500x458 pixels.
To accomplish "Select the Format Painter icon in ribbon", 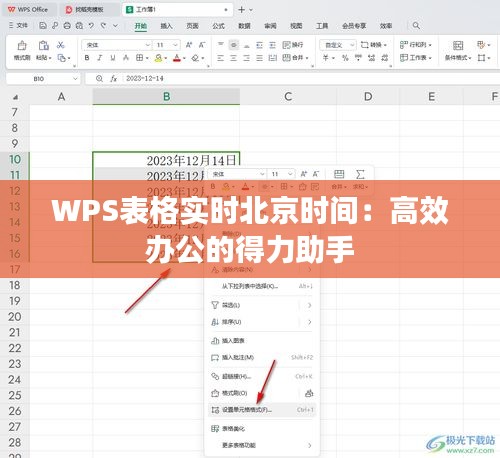I will [22, 50].
